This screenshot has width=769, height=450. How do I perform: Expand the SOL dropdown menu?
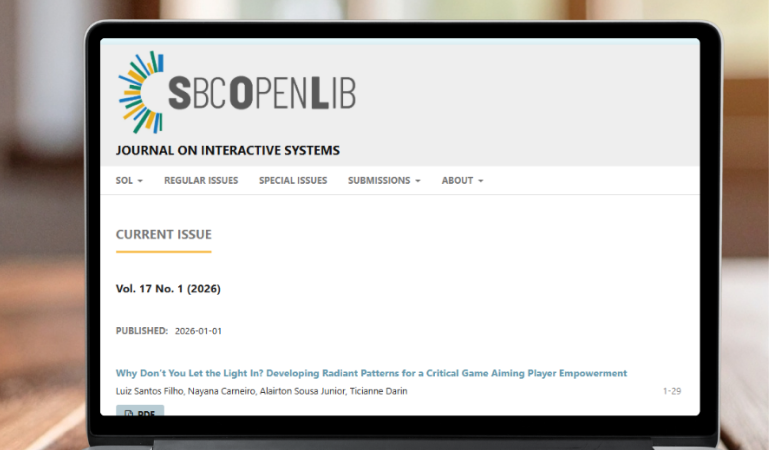pyautogui.click(x=129, y=181)
